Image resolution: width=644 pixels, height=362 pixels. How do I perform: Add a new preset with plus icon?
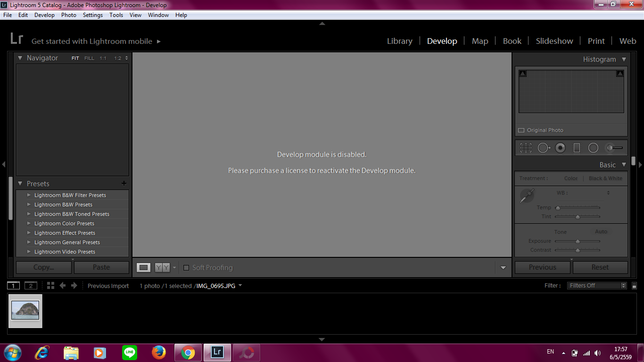pos(124,183)
